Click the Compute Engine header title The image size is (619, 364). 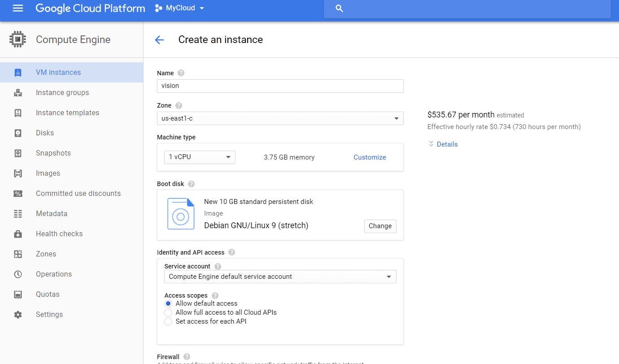click(73, 39)
